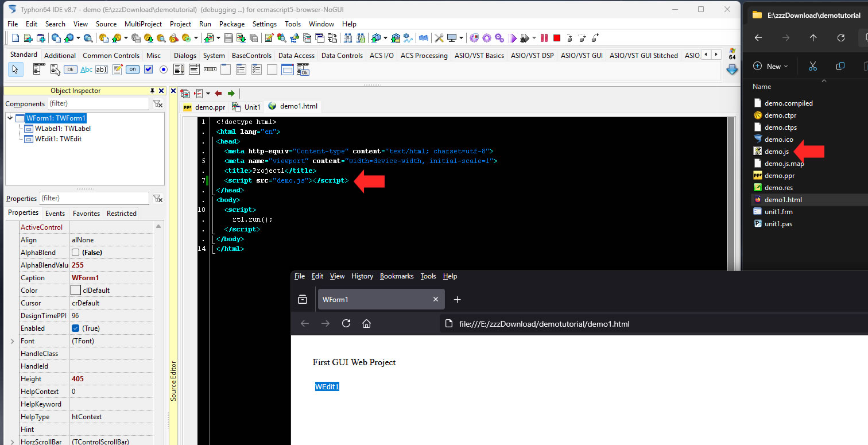Click the Step Into debug icon
868x445 pixels.
[x=569, y=38]
